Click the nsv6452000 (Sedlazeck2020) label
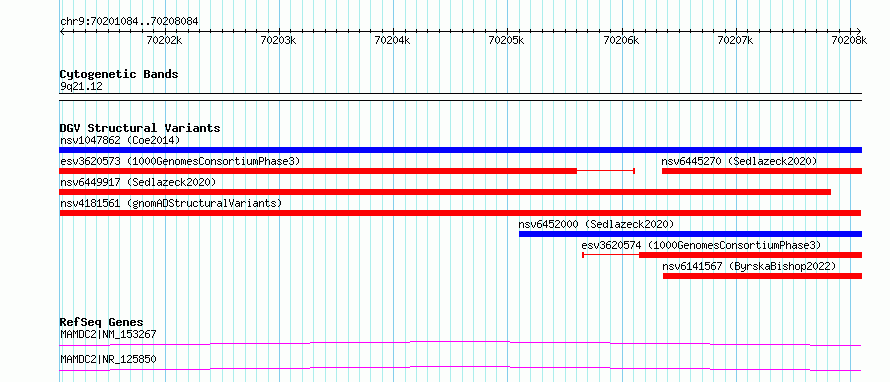The width and height of the screenshot is (890, 382). point(596,224)
